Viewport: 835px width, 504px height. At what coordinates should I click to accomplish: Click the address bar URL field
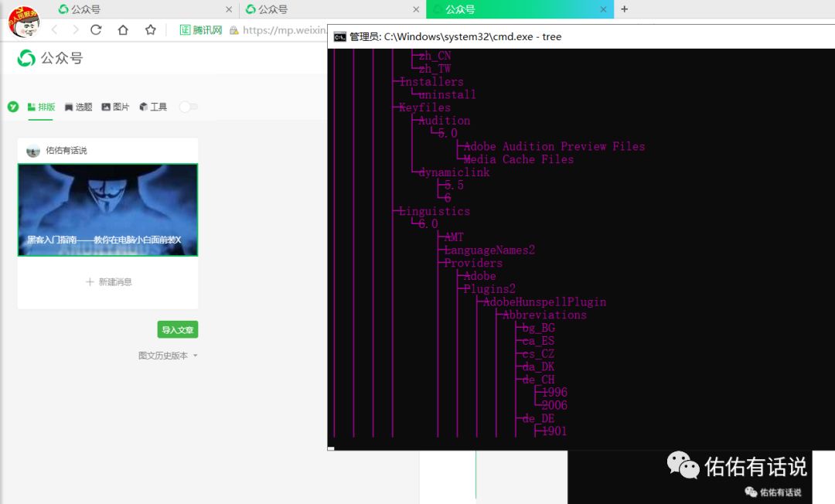point(284,30)
